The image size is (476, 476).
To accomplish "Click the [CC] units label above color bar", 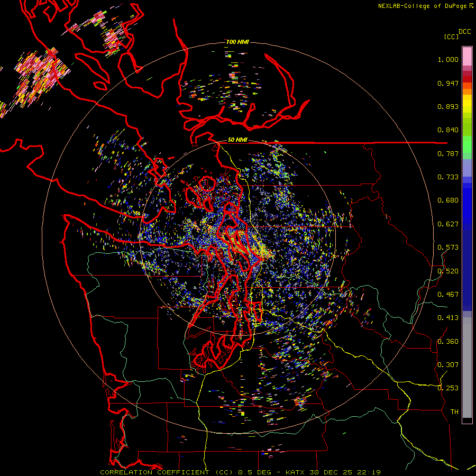I will click(451, 36).
